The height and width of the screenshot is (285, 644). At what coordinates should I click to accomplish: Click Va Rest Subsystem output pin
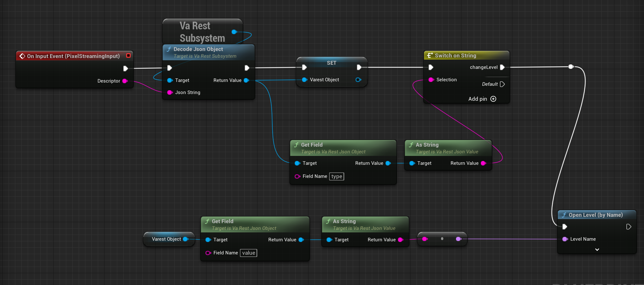pyautogui.click(x=234, y=32)
